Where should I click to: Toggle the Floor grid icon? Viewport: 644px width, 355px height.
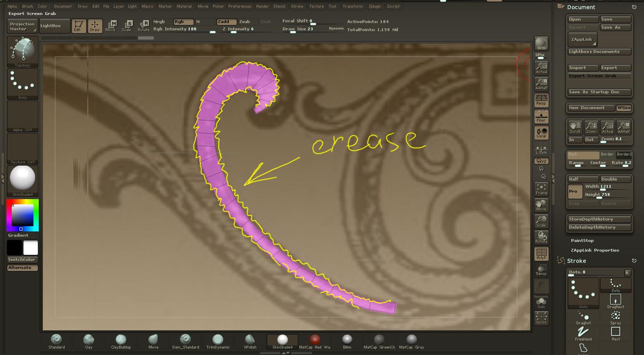click(x=541, y=117)
